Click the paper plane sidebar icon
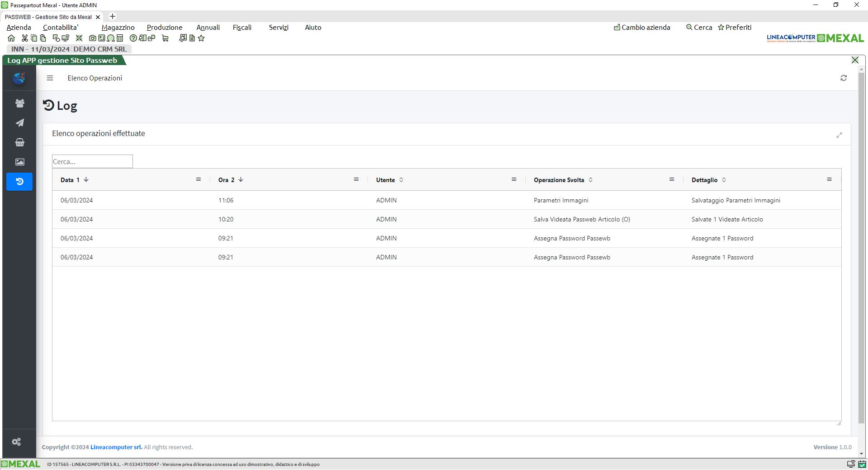The image size is (868, 470). 19,123
